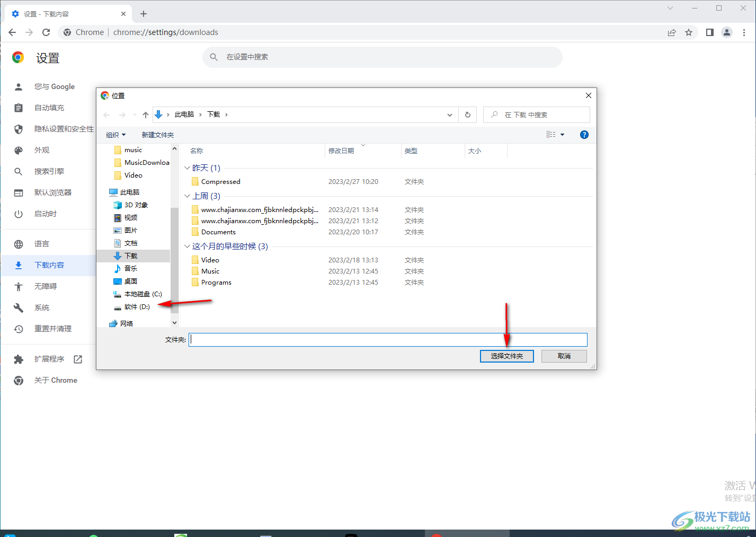
Task: Select the Compressed folder
Action: (216, 182)
